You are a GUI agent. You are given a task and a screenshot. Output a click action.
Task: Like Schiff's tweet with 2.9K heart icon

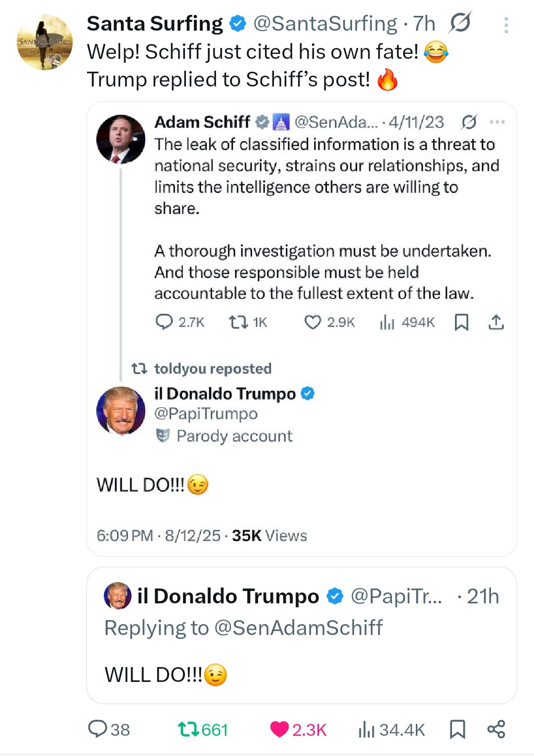coord(312,322)
